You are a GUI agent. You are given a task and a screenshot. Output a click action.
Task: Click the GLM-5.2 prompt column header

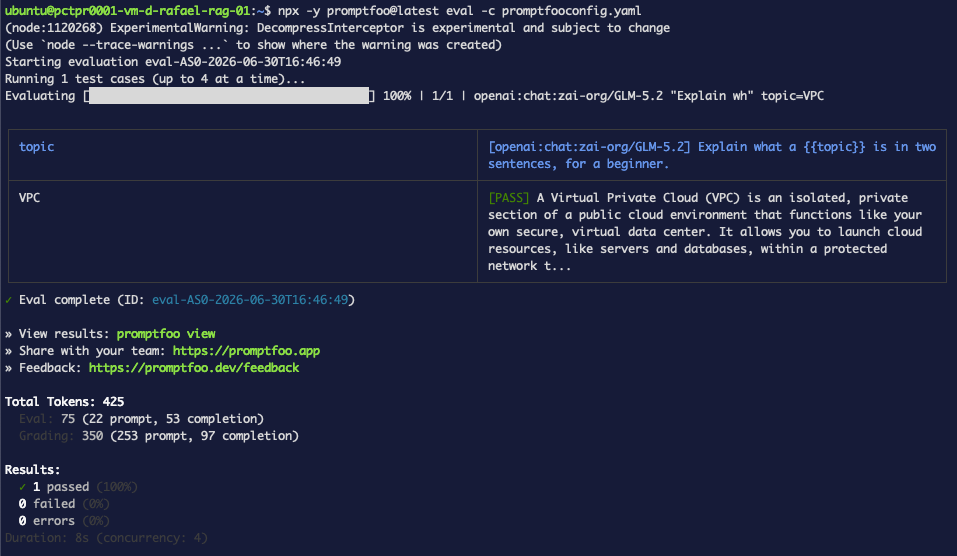click(x=712, y=155)
